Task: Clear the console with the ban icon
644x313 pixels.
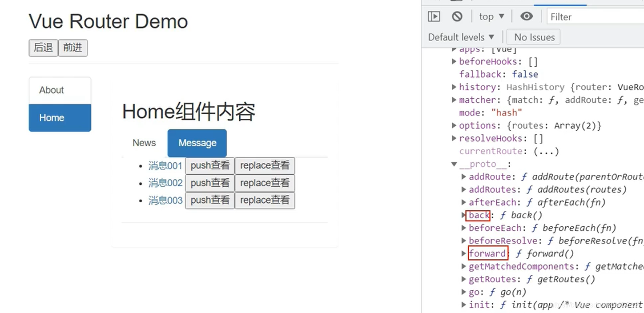Action: (457, 16)
